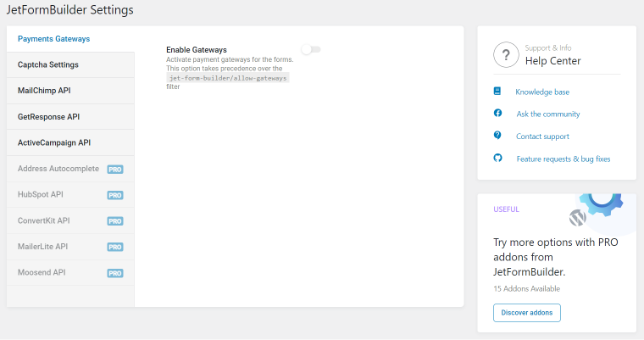Viewport: 644px width, 340px height.
Task: Click the PRO badge beside HubSpot API
Action: click(x=115, y=195)
